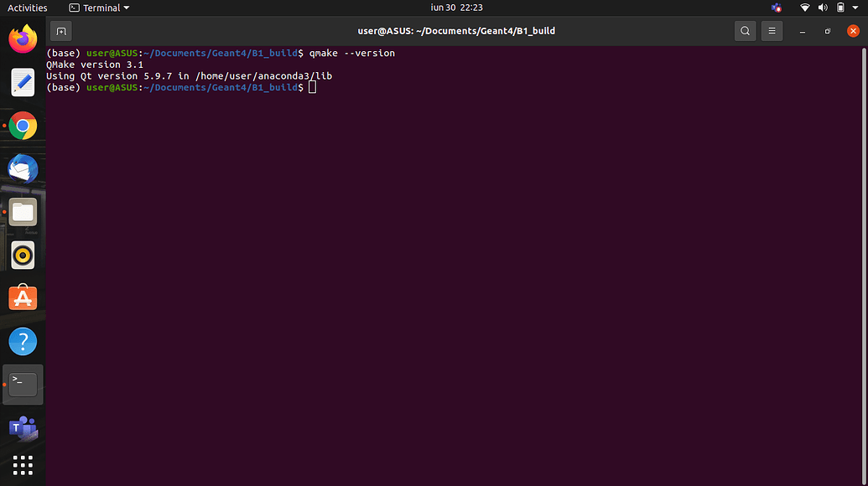This screenshot has width=868, height=486.
Task: Show all applications grid
Action: pyautogui.click(x=23, y=465)
